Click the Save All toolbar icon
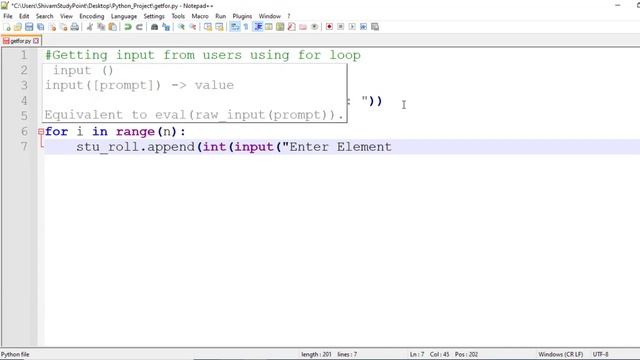The width and height of the screenshot is (640, 360). [40, 27]
